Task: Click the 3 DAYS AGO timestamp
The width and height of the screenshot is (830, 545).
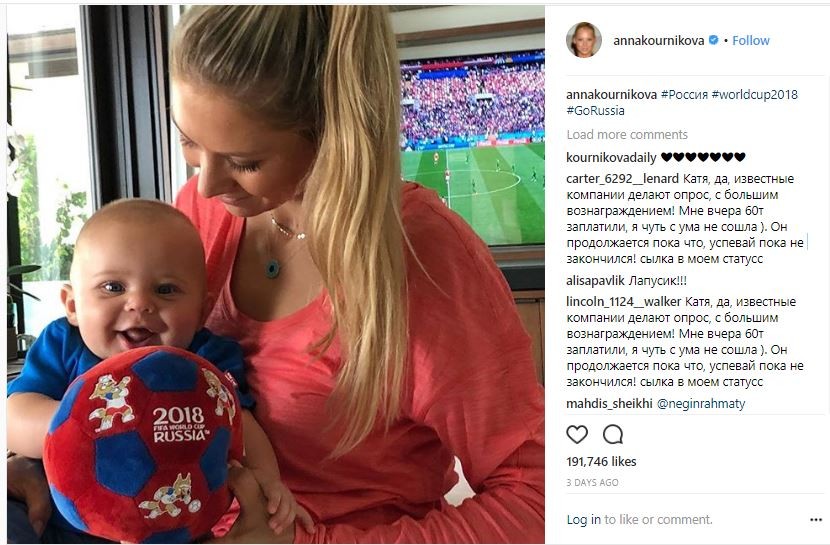Action: 592,483
